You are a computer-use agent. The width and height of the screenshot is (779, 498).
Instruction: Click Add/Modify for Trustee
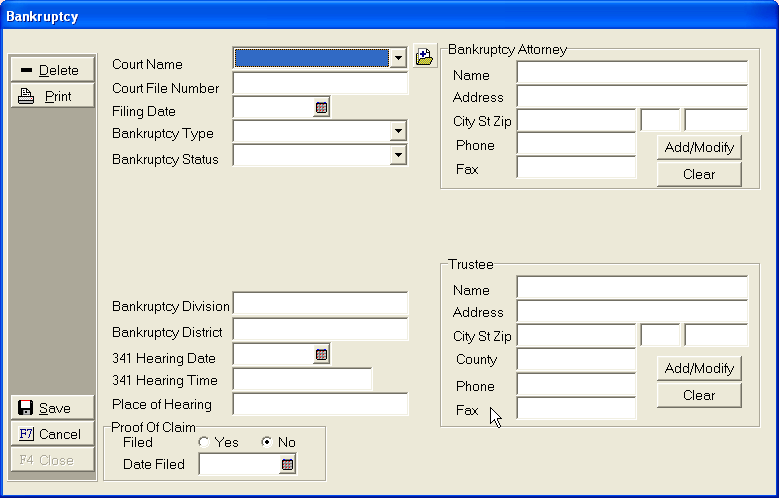click(699, 368)
